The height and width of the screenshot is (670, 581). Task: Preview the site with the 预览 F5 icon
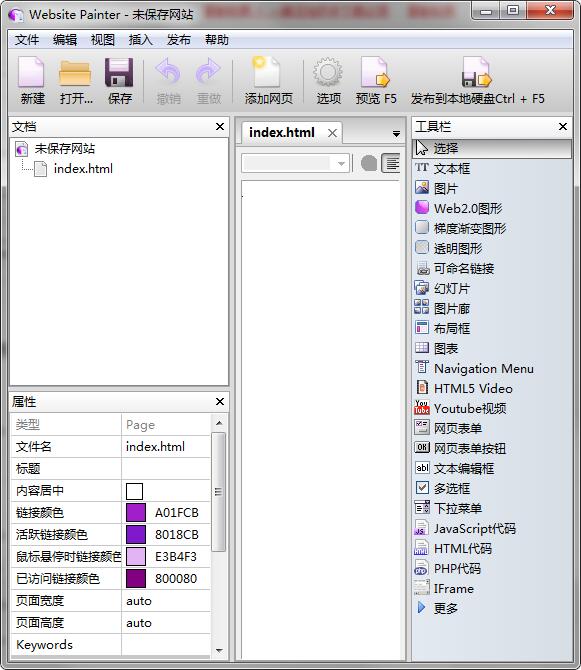376,80
